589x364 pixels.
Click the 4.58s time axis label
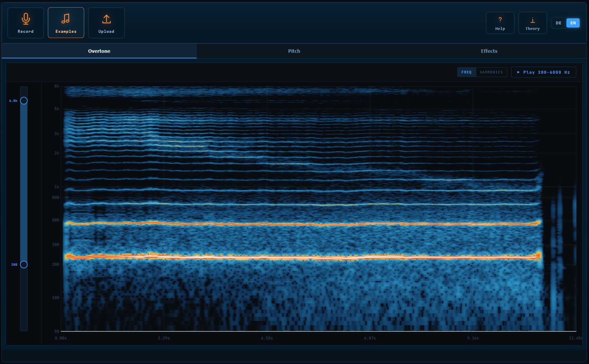pos(267,338)
